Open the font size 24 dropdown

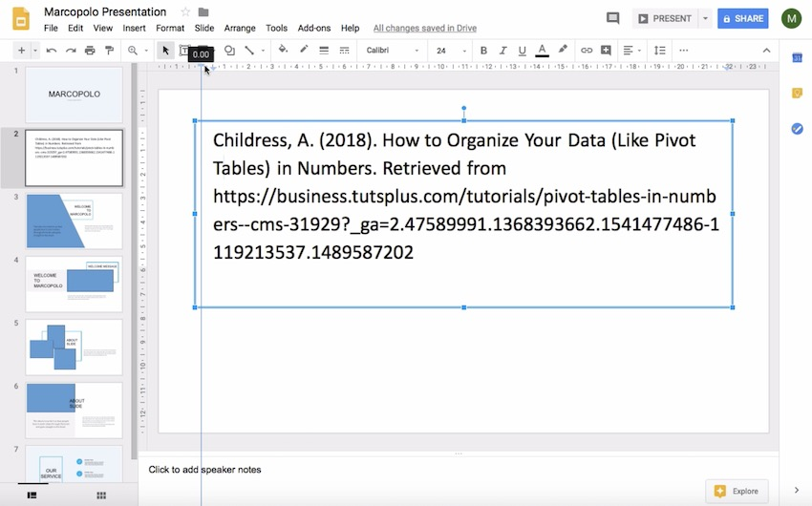coord(447,51)
